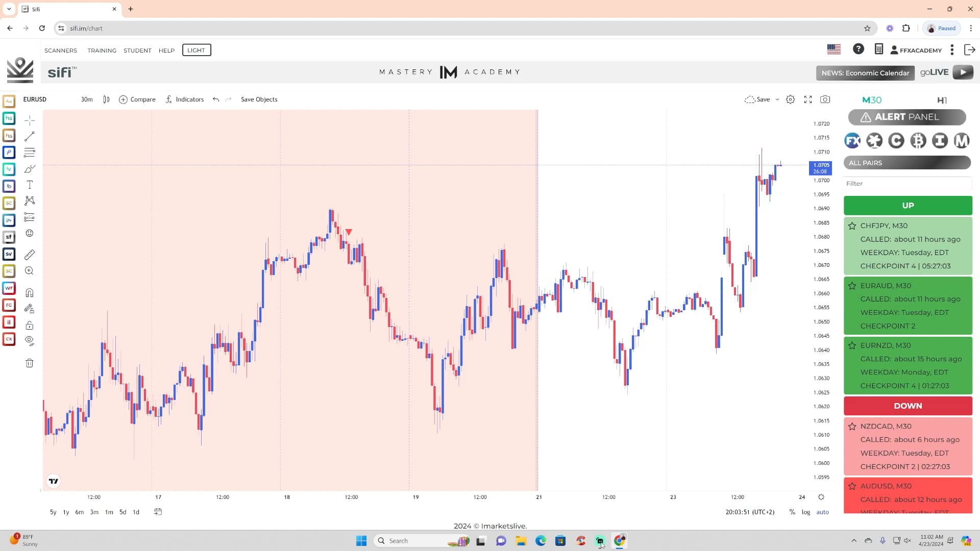The height and width of the screenshot is (551, 980).
Task: Toggle hide all drawings eye icon
Action: pos(30,340)
